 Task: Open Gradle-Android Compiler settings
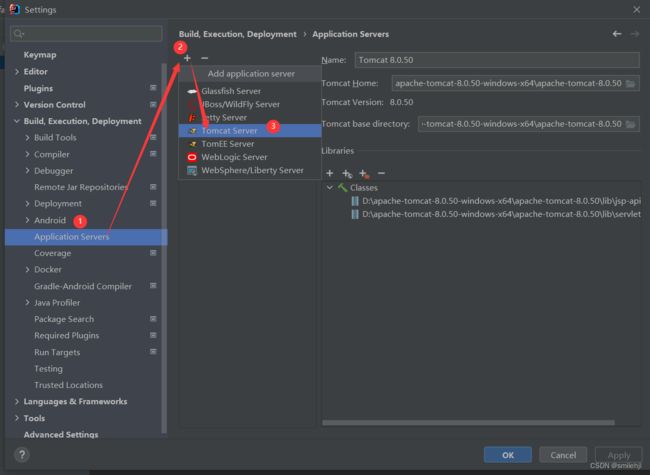82,286
